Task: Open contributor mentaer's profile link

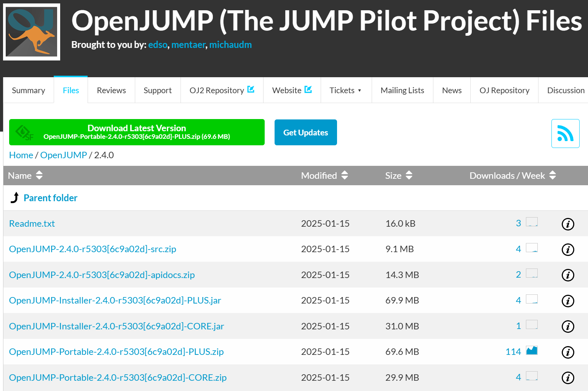Action: (189, 45)
